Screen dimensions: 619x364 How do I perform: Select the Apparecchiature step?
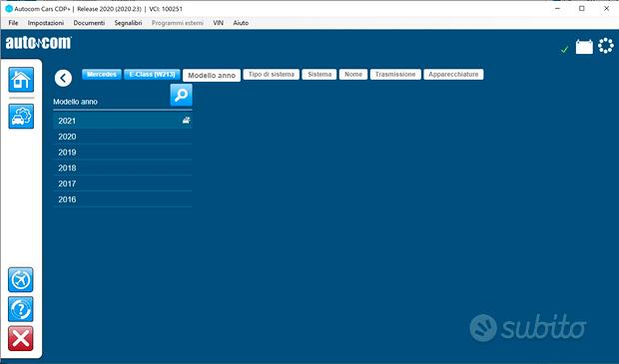click(453, 74)
